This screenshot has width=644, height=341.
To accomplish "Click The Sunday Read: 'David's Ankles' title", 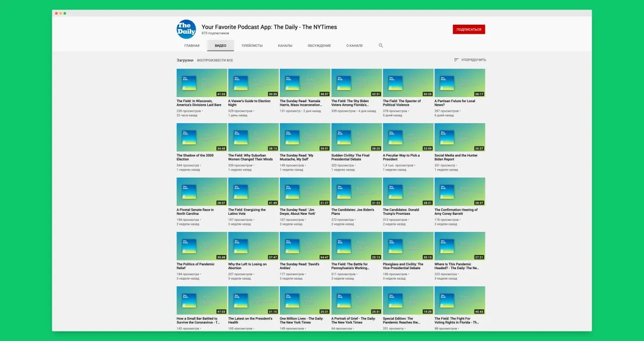I will tap(299, 266).
